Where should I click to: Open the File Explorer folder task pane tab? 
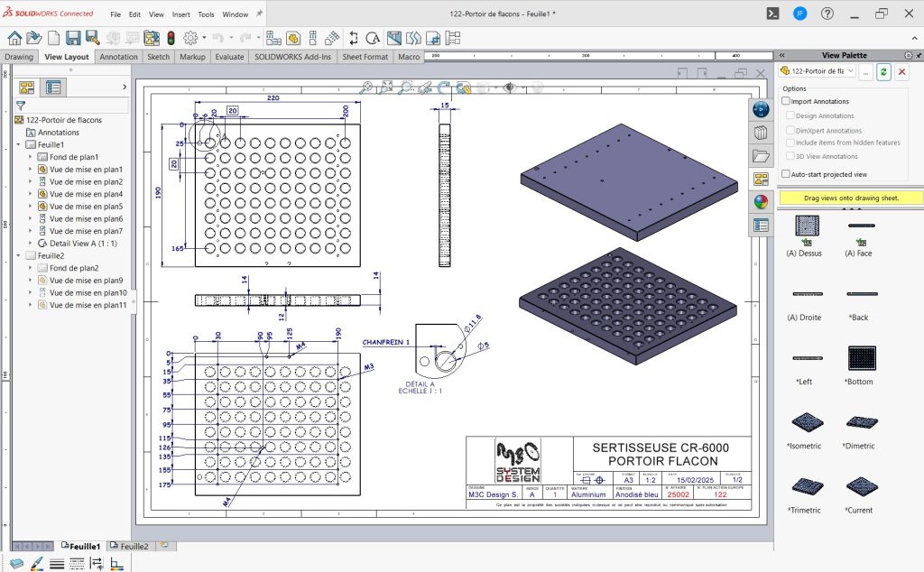pos(760,156)
